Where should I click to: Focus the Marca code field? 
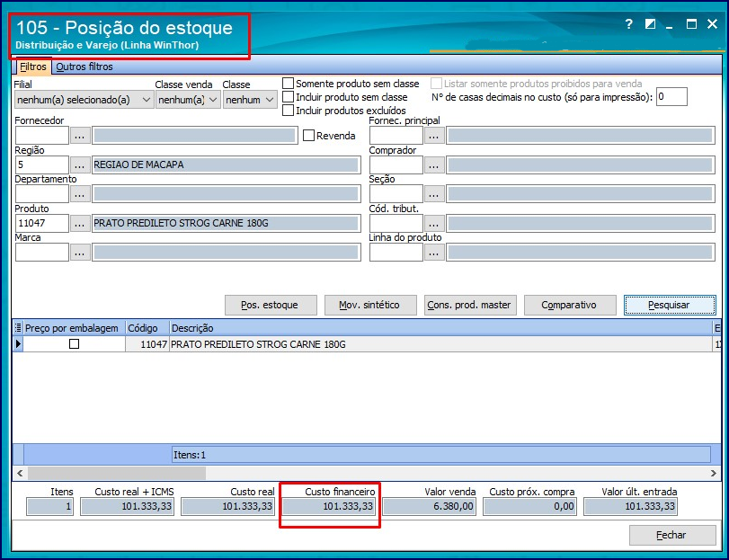[x=42, y=253]
